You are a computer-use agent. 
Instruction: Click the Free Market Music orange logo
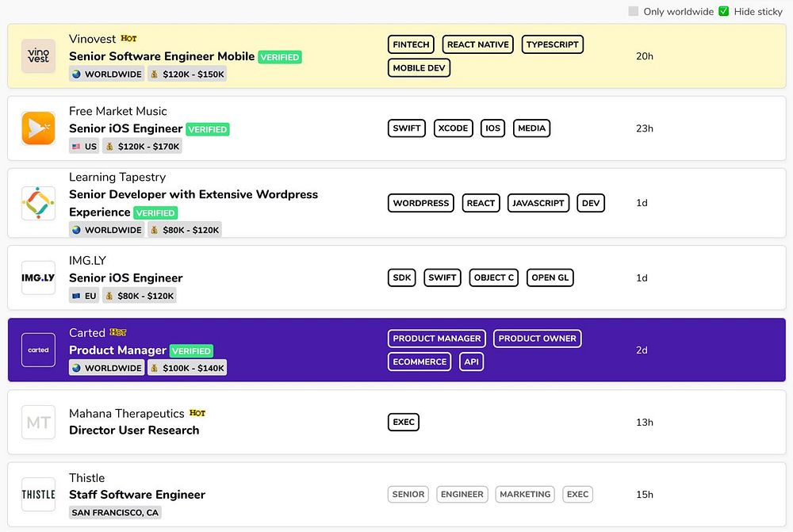coord(38,128)
